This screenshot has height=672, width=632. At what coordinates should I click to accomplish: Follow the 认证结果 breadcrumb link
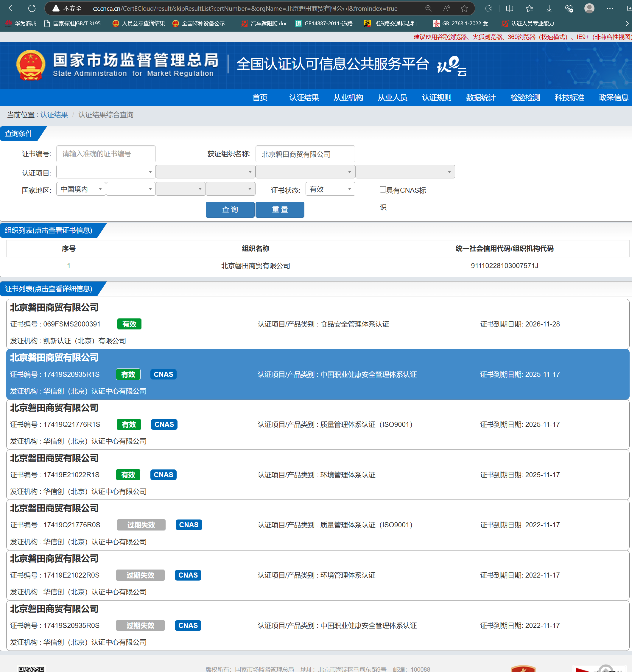point(54,115)
